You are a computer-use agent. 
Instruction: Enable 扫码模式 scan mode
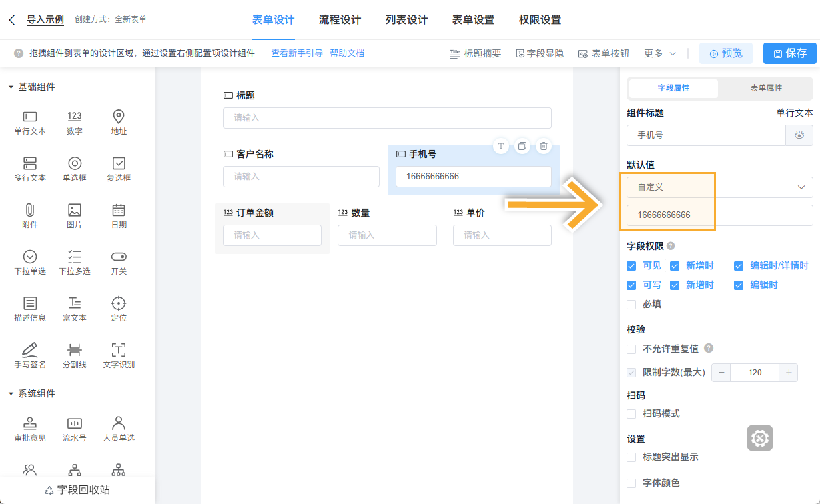(631, 413)
